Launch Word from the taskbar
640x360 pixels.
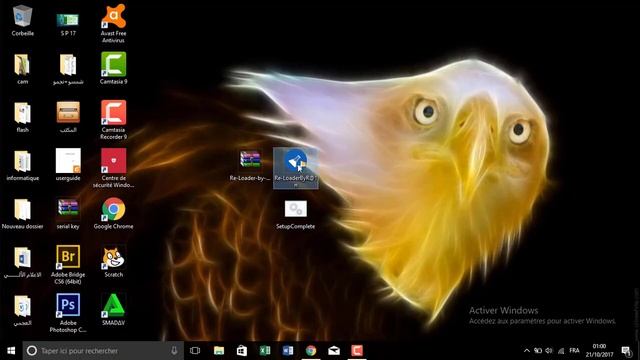pos(288,351)
